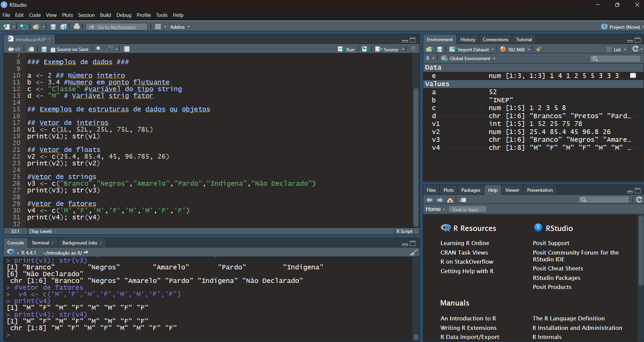View data object e table icon
Image resolution: width=644 pixels, height=342 pixels.
[x=633, y=76]
